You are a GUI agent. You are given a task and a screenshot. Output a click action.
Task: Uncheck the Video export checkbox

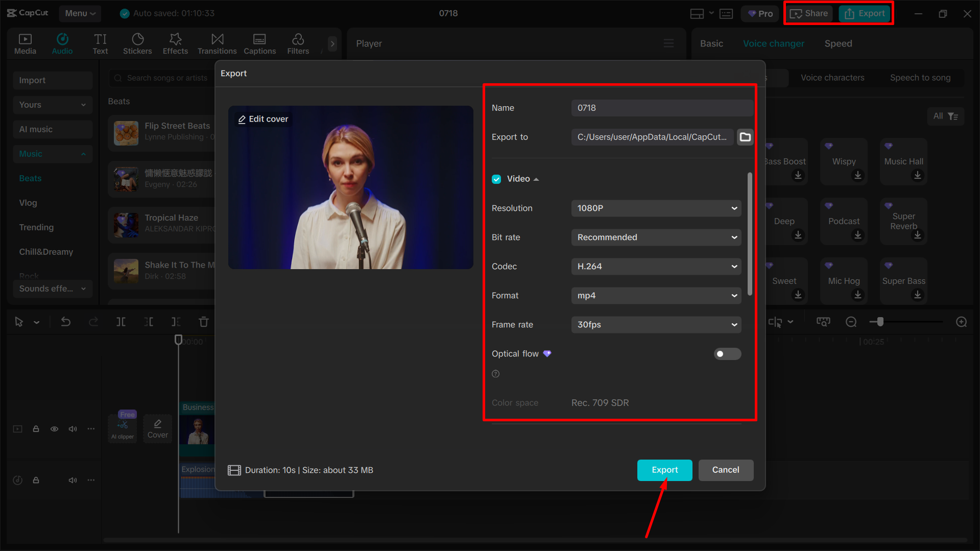pyautogui.click(x=496, y=179)
